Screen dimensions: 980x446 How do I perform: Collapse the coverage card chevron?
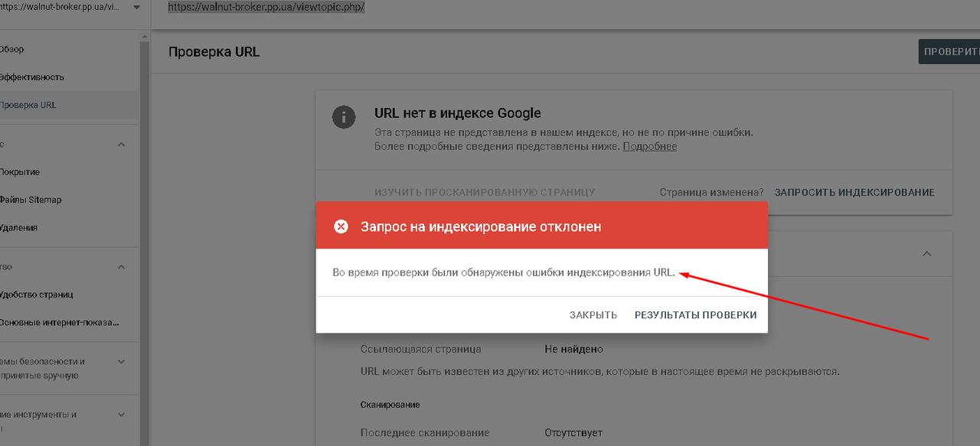(926, 253)
